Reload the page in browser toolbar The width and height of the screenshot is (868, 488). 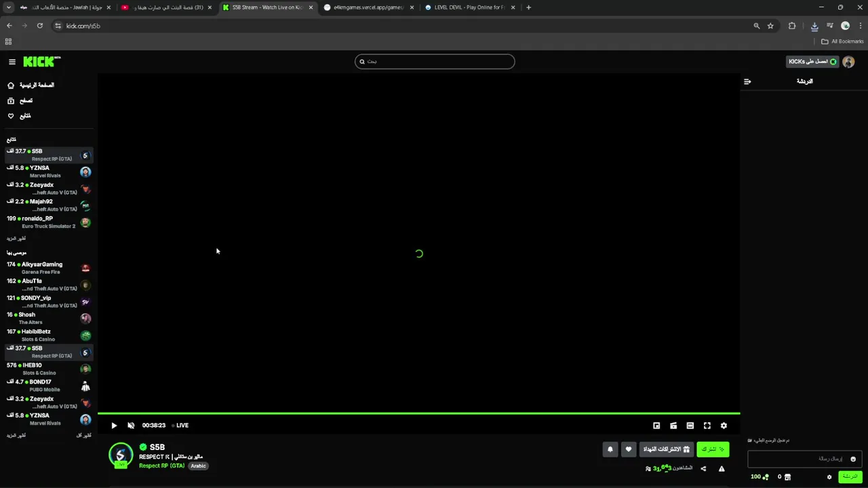pyautogui.click(x=40, y=26)
